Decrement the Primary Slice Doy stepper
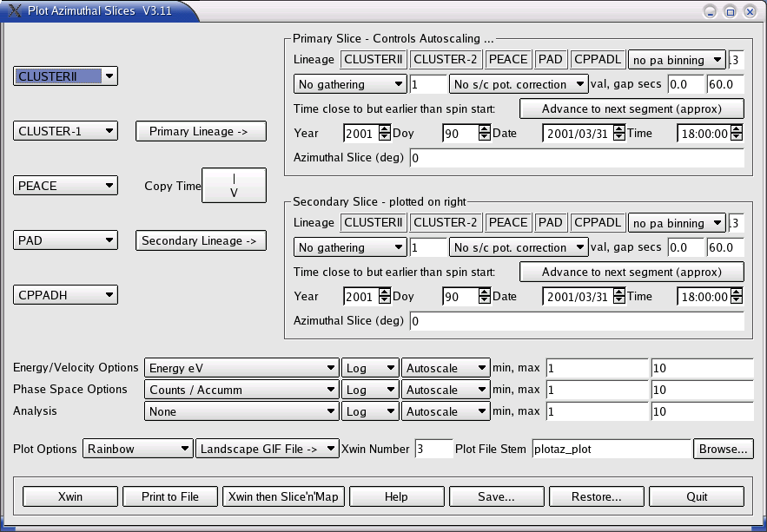The width and height of the screenshot is (767, 532). point(485,137)
